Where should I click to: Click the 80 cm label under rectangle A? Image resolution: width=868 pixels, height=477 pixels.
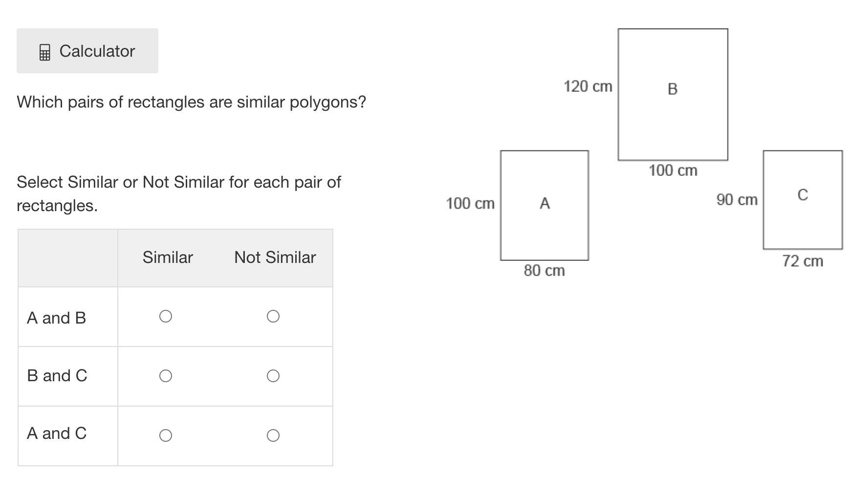coord(544,271)
